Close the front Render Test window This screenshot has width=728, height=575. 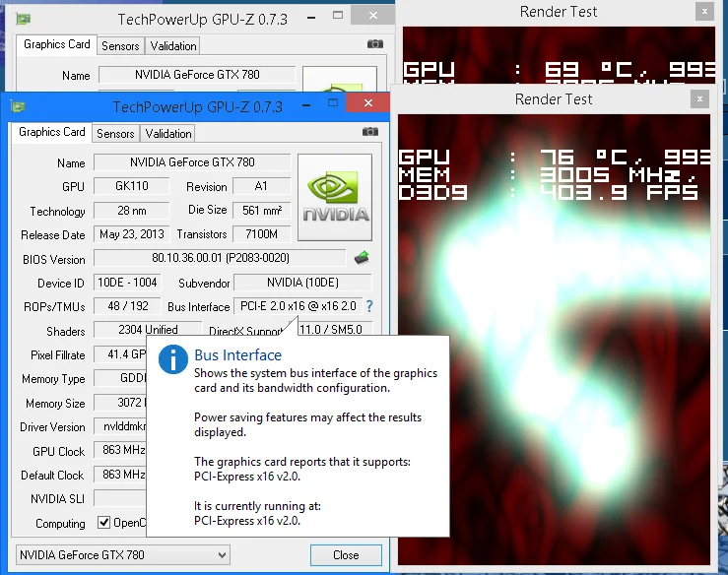pos(699,98)
